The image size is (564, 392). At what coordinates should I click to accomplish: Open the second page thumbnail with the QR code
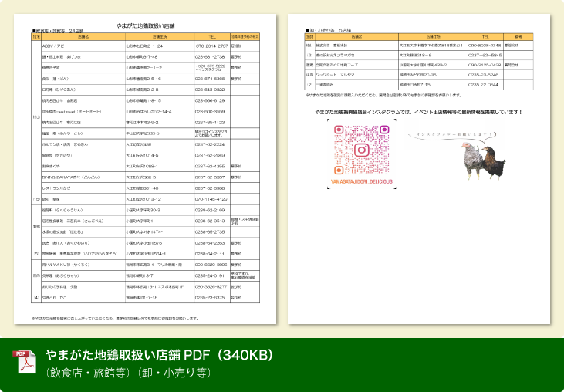pos(419,169)
